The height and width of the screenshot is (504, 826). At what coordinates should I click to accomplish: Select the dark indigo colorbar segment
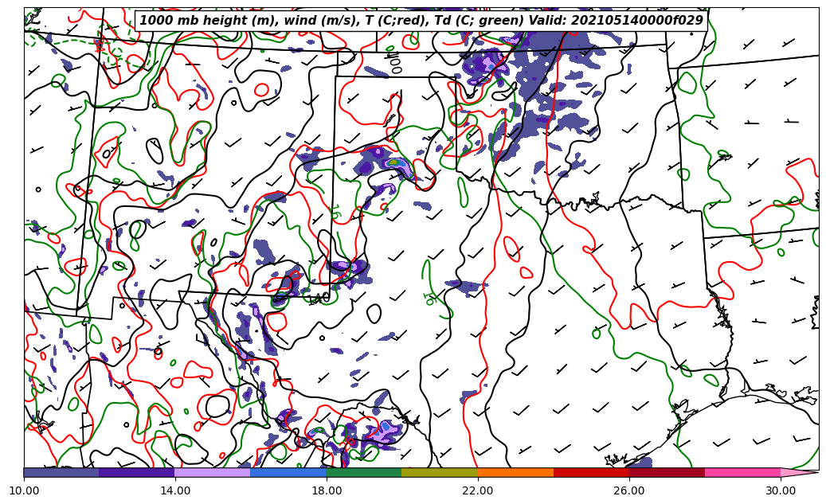[136, 472]
